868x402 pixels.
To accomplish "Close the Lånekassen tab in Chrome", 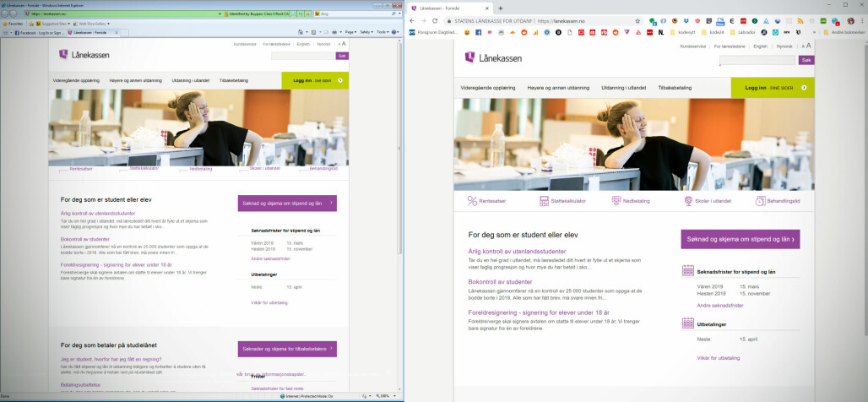I will [x=486, y=8].
